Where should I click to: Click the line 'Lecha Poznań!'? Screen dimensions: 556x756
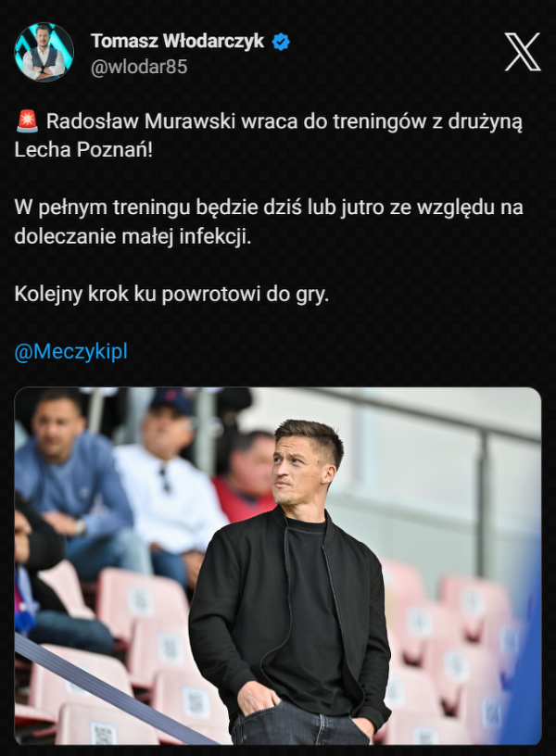point(83,150)
